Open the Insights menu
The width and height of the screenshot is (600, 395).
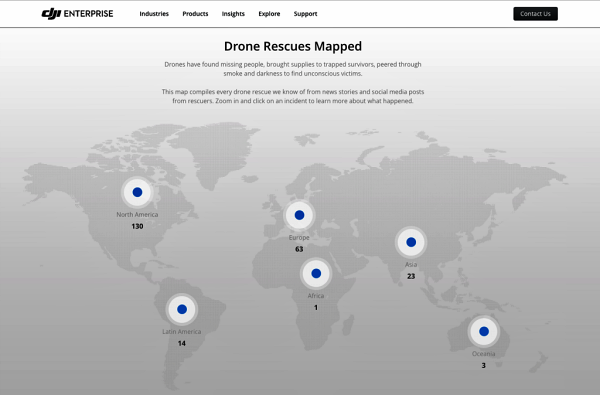tap(233, 14)
